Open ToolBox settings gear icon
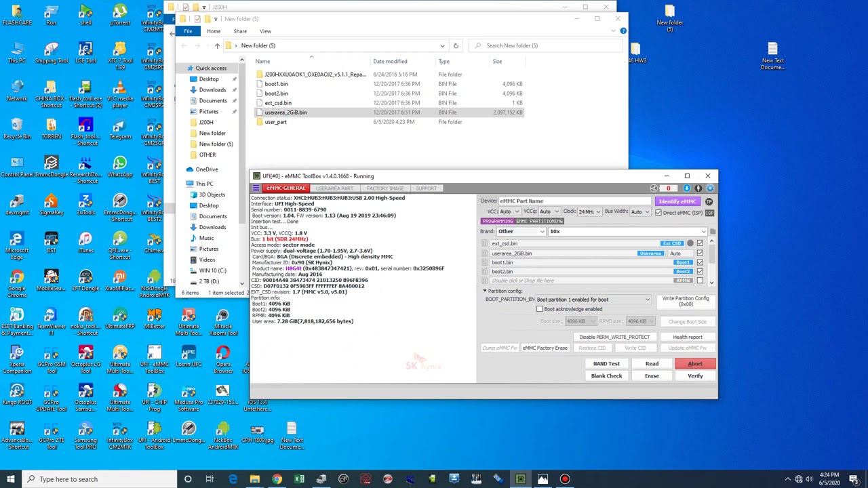Screen dimensions: 868x488 pyautogui.click(x=710, y=188)
